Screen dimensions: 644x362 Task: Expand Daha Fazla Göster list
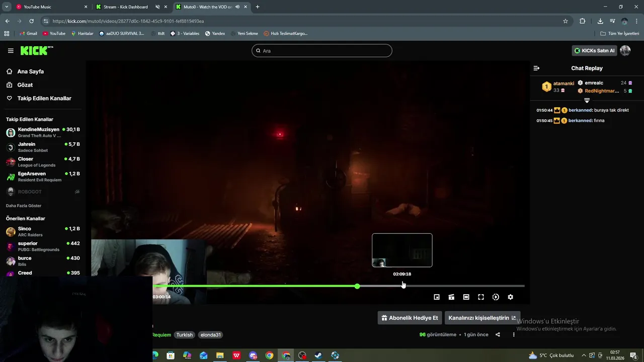tap(24, 206)
